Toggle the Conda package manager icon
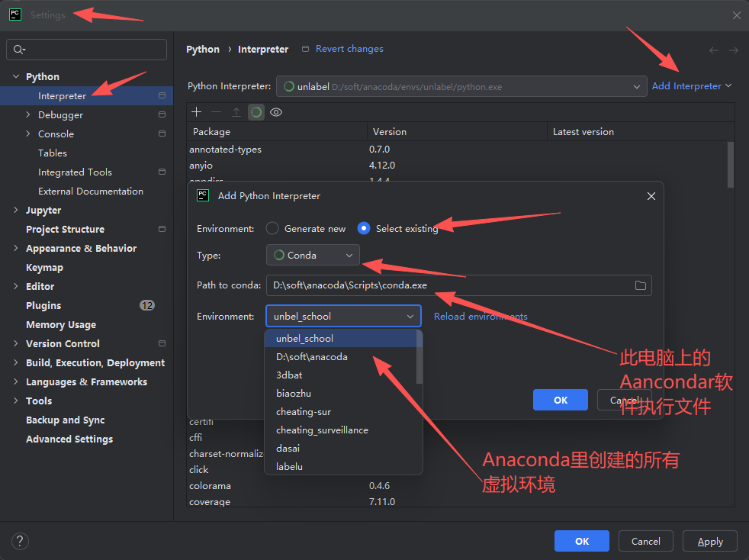This screenshot has height=560, width=749. (256, 112)
